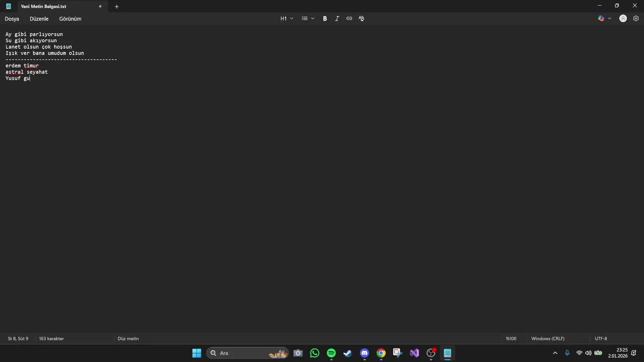Click the Notepad taskbar icon
This screenshot has height=362, width=644.
point(447,353)
